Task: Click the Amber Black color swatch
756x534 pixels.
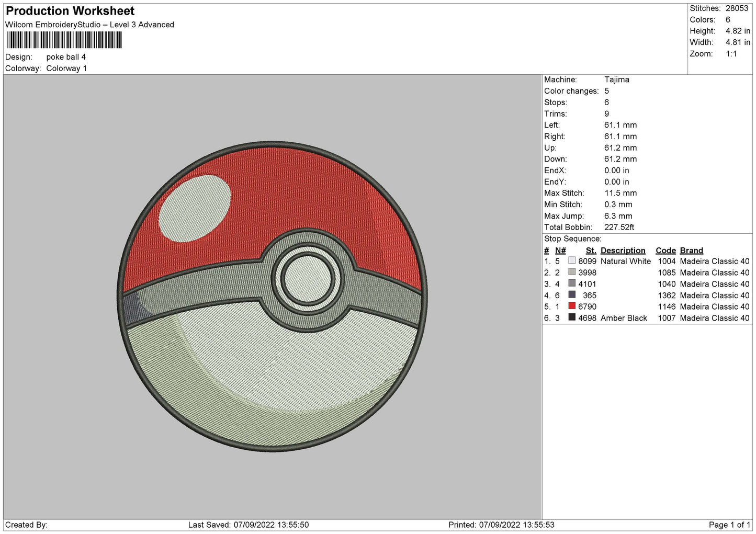Action: click(x=572, y=317)
